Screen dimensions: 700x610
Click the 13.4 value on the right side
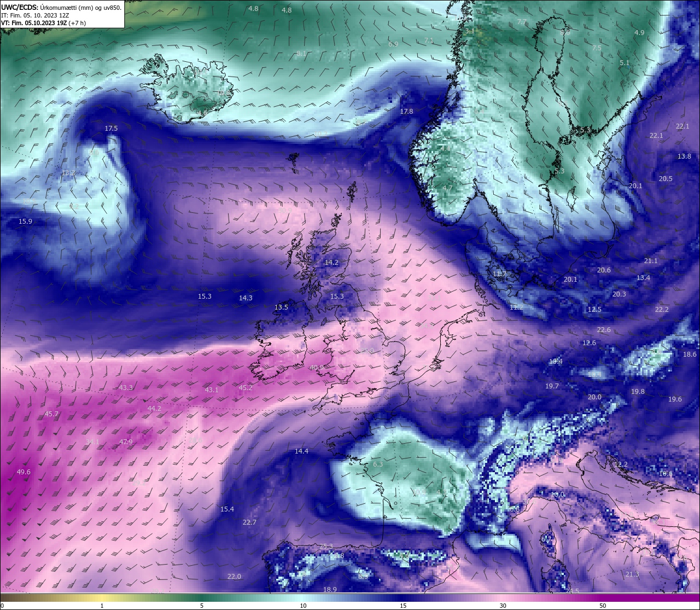point(643,277)
